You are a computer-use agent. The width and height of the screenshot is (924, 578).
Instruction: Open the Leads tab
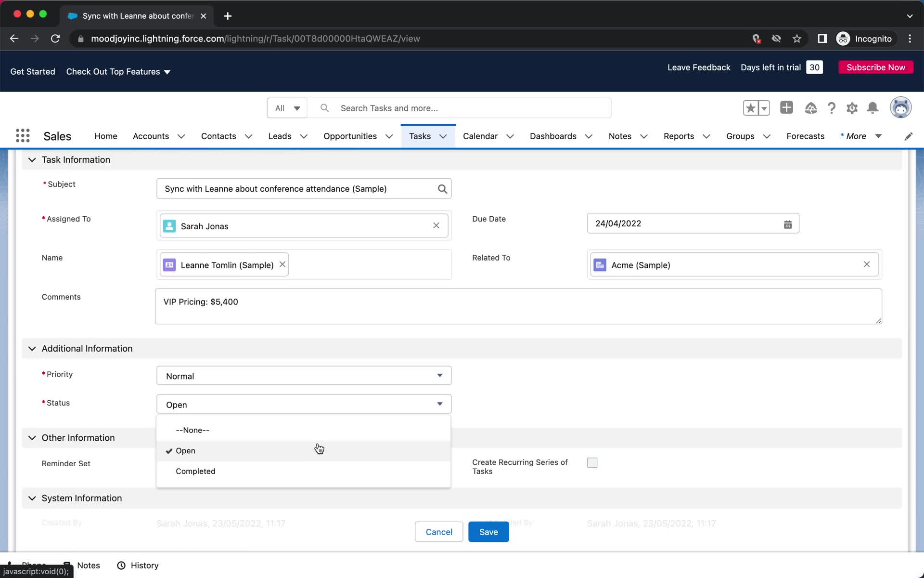(x=280, y=136)
